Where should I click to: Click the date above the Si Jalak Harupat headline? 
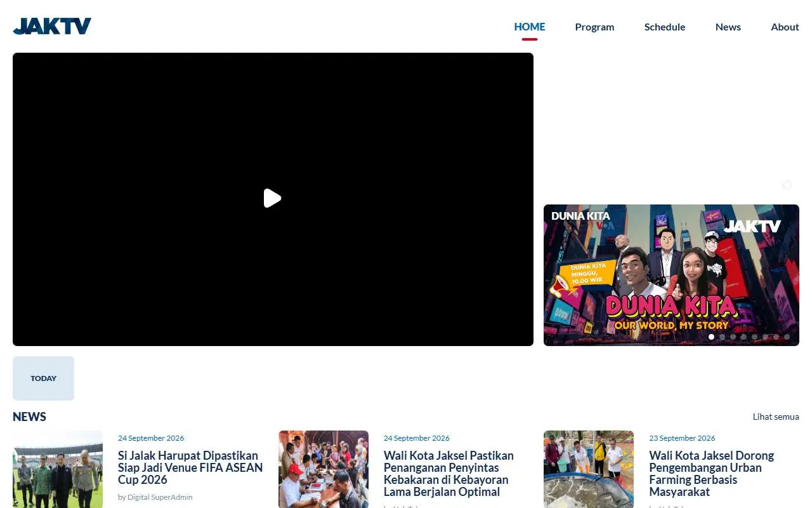(151, 438)
